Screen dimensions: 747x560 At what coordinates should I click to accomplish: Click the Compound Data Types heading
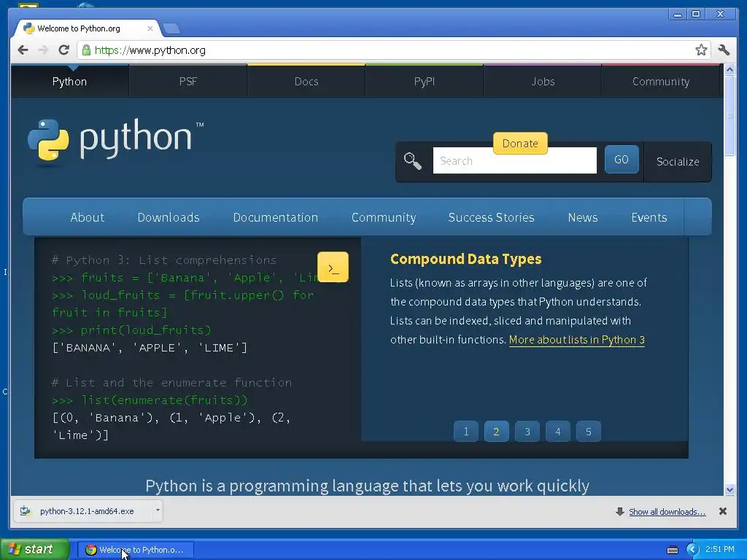466,259
